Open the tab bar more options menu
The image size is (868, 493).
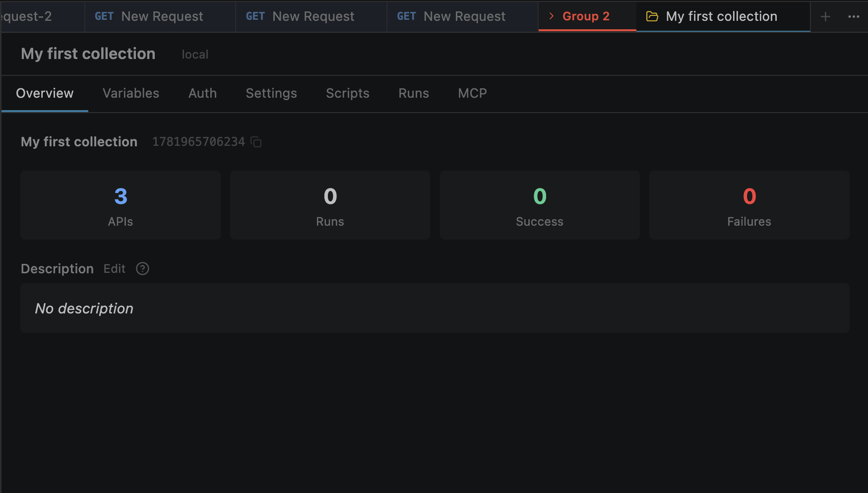click(x=854, y=16)
